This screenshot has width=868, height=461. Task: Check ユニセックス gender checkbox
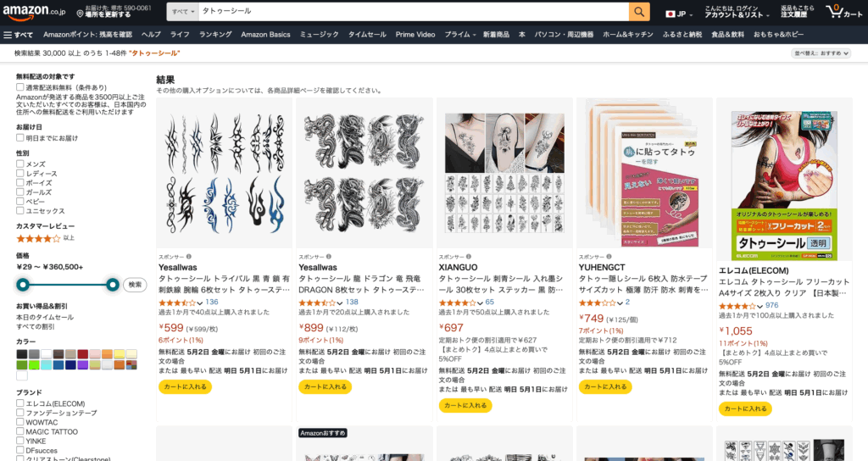20,210
